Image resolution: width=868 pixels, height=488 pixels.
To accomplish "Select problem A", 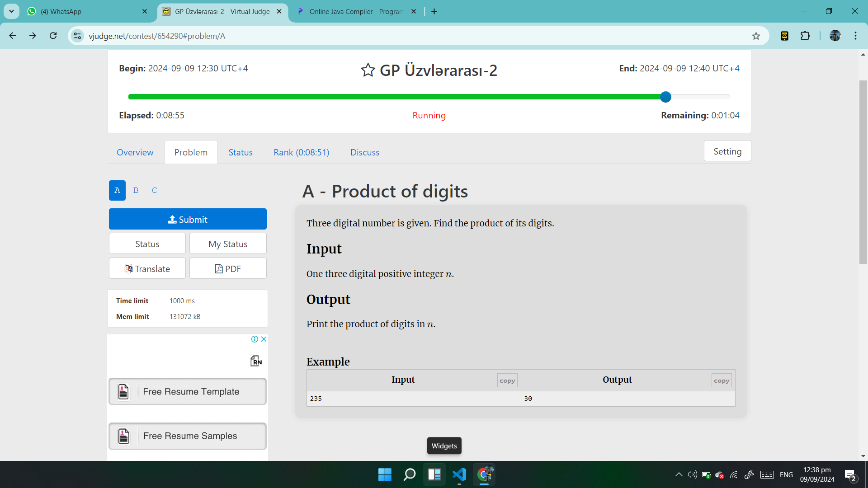I will pos(117,190).
